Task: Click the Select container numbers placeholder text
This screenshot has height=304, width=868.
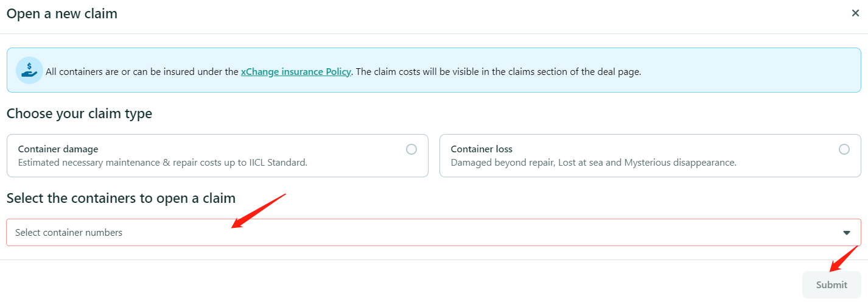Action: pos(69,233)
